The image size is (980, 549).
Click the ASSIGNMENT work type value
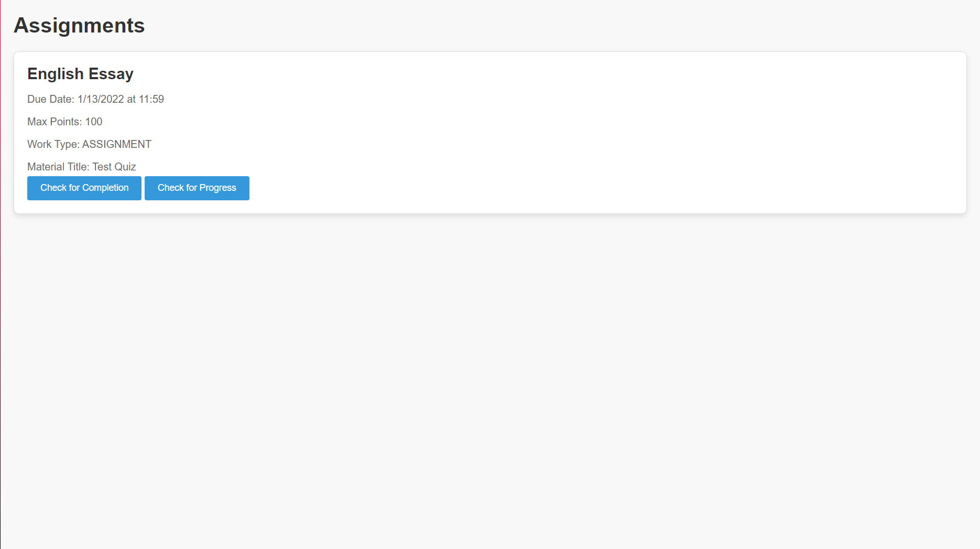(117, 144)
